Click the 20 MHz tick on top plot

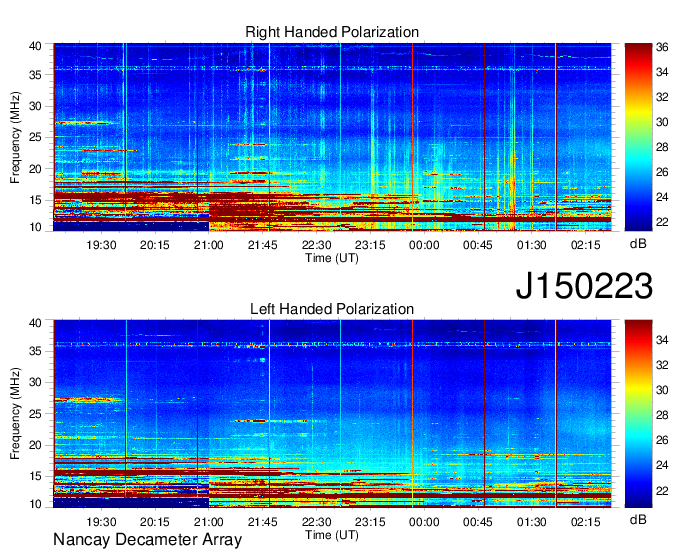(35, 169)
